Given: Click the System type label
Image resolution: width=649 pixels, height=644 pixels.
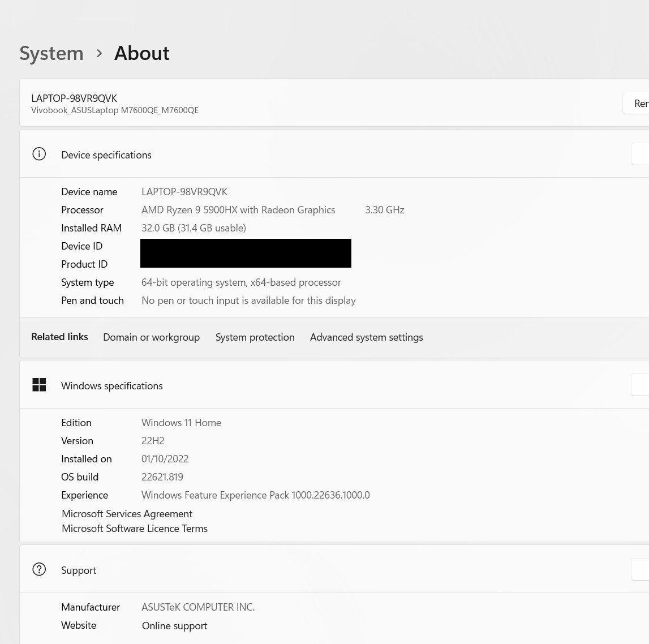Looking at the screenshot, I should pyautogui.click(x=87, y=282).
